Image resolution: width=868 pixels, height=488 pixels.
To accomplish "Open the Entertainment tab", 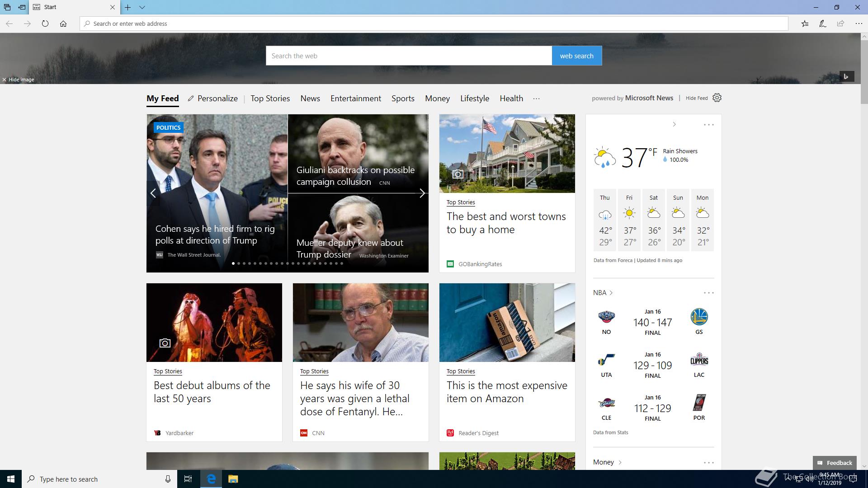I will (356, 99).
